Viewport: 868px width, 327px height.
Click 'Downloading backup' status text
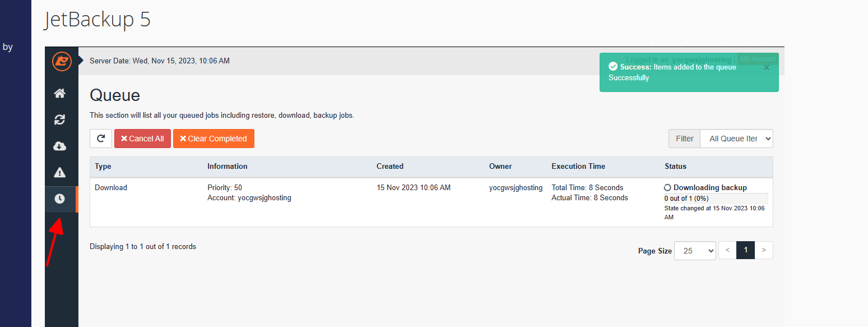pos(710,187)
